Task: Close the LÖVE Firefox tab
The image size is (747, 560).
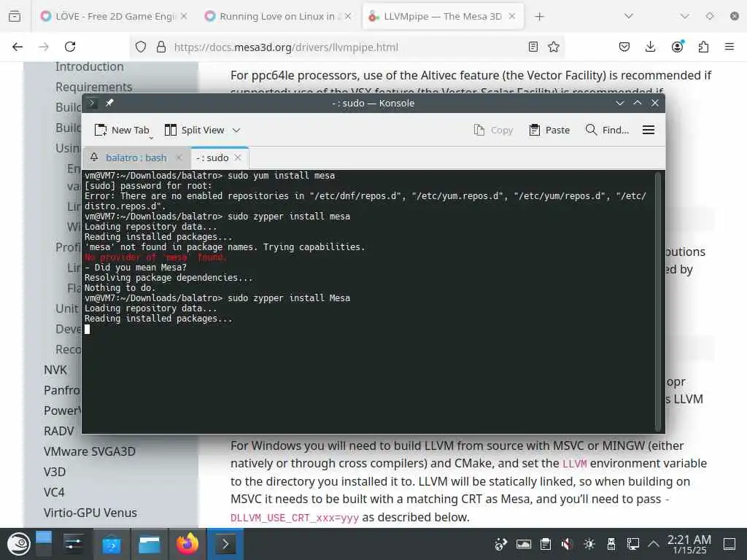Action: pyautogui.click(x=184, y=16)
